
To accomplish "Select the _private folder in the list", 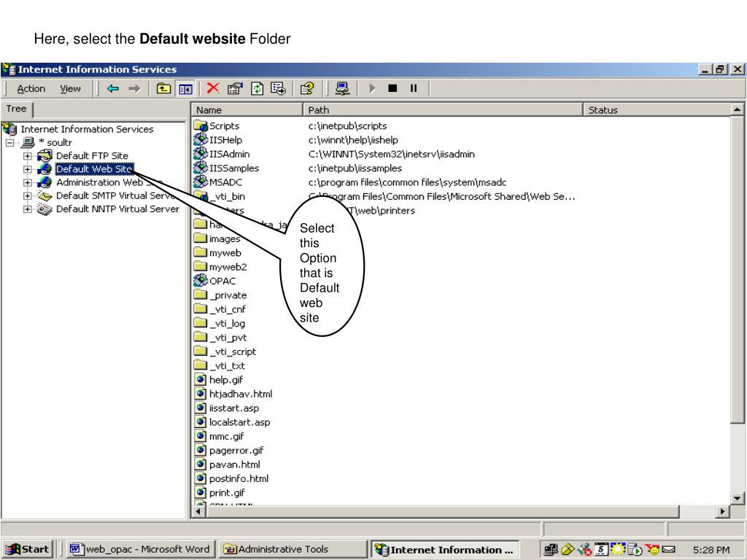I will (x=228, y=295).
